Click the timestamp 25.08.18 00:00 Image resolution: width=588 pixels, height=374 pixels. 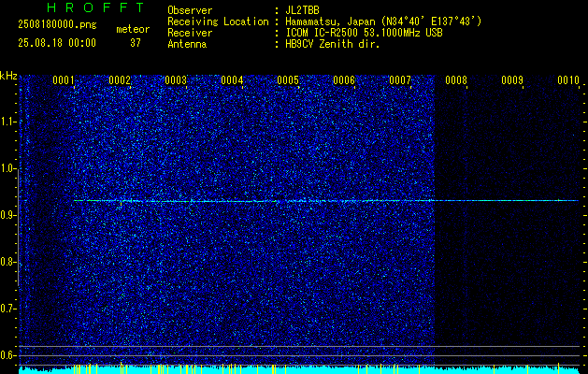coord(57,43)
